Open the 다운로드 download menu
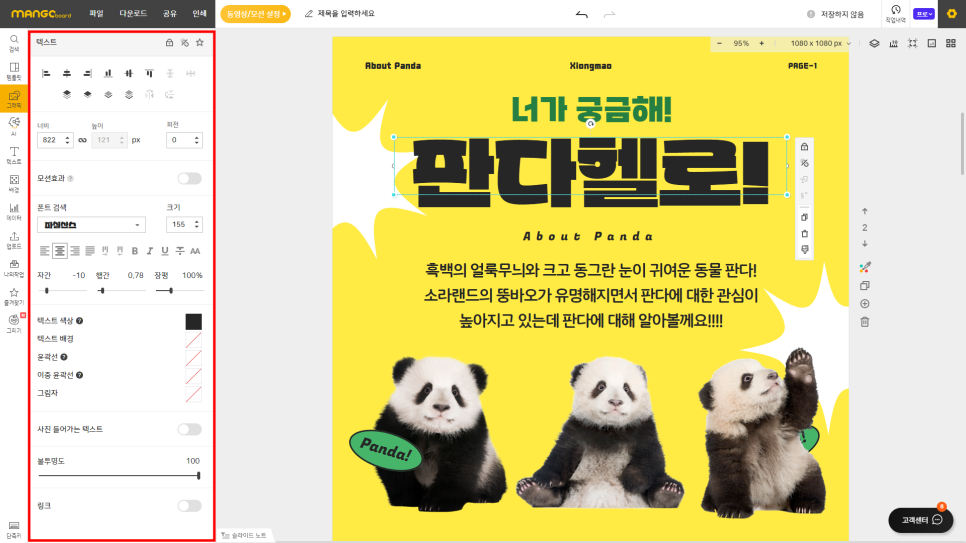This screenshot has width=966, height=543. 133,13
